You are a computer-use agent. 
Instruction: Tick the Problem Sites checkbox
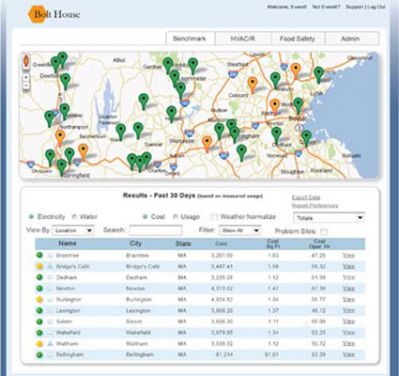tap(324, 231)
